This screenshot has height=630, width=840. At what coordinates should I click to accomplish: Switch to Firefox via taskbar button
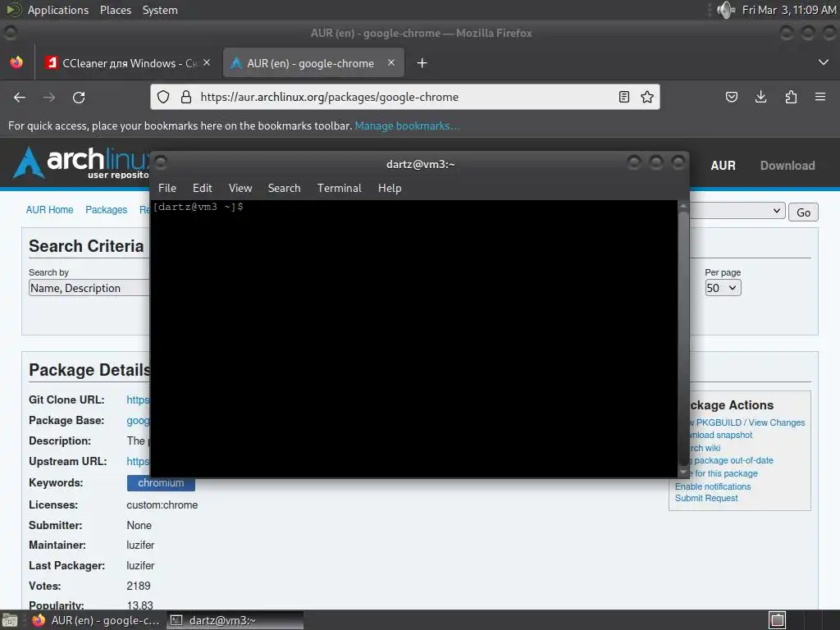pos(98,620)
